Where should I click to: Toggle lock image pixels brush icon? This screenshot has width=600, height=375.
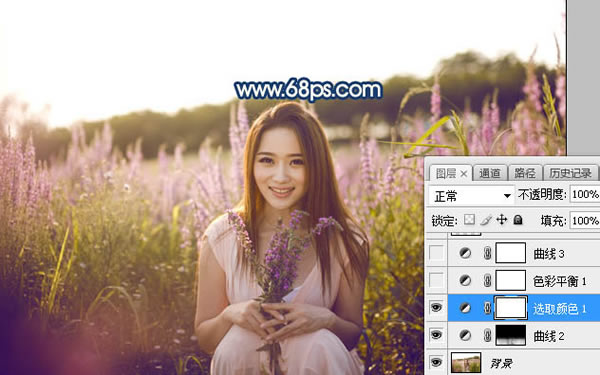coord(486,220)
